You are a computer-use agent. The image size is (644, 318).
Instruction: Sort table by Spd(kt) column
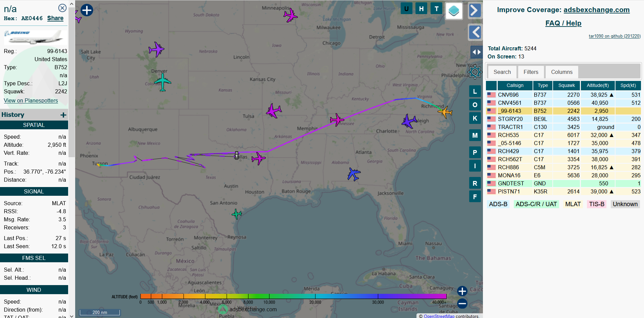point(628,85)
